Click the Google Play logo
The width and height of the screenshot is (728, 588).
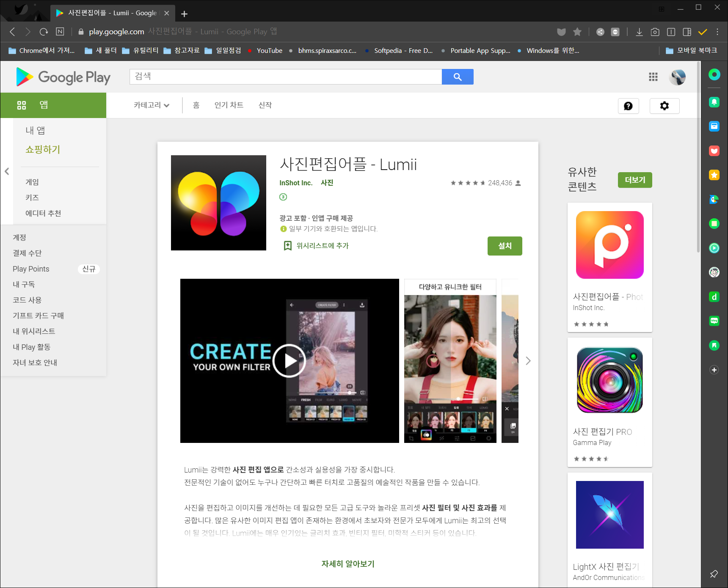[63, 77]
